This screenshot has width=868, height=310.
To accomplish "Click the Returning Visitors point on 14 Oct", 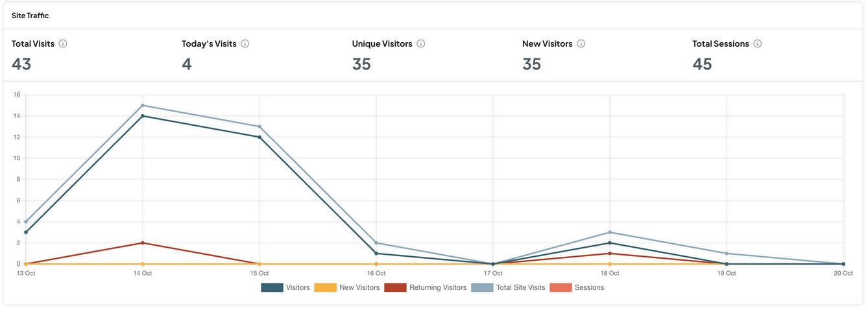I will [143, 243].
